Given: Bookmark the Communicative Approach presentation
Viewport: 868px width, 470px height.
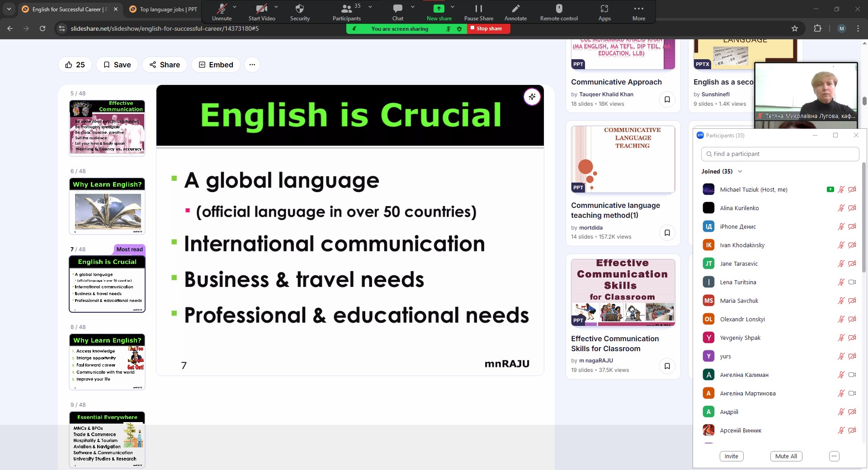Looking at the screenshot, I should point(667,99).
